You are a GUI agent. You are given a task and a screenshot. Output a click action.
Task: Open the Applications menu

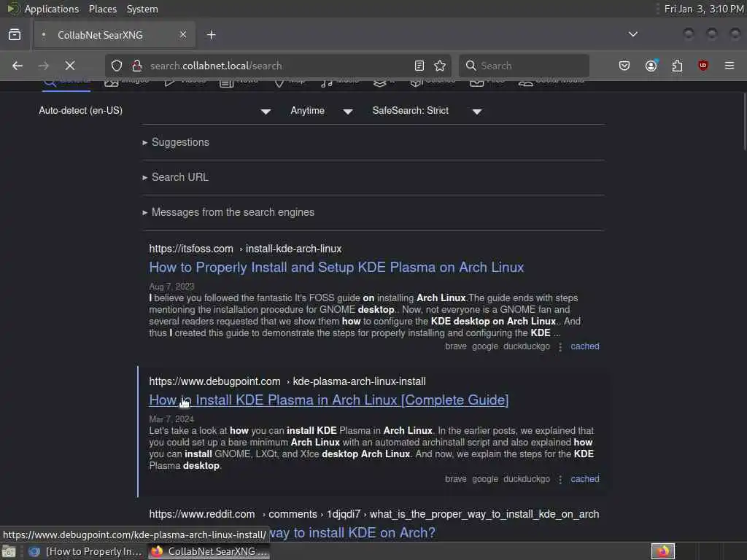tap(52, 9)
